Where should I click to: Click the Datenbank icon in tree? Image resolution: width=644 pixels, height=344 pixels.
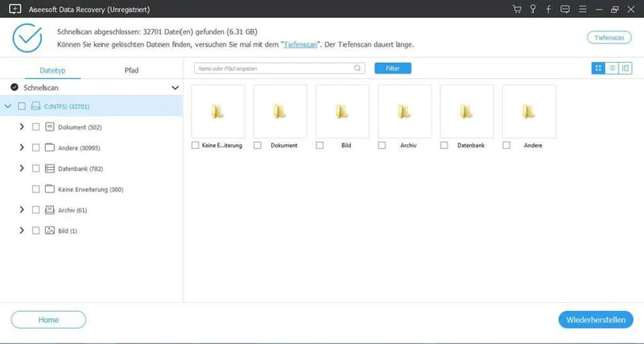(x=50, y=168)
